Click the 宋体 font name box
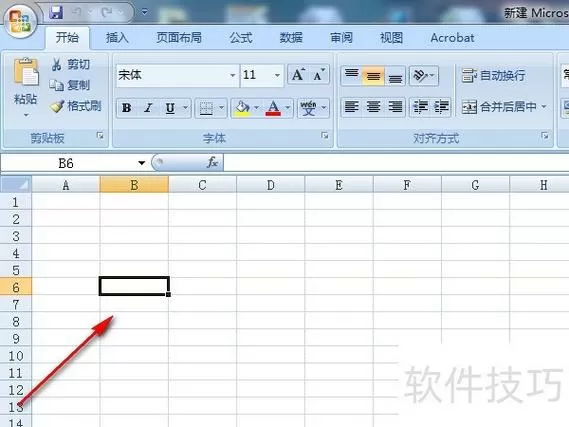The width and height of the screenshot is (569, 427). [x=172, y=75]
